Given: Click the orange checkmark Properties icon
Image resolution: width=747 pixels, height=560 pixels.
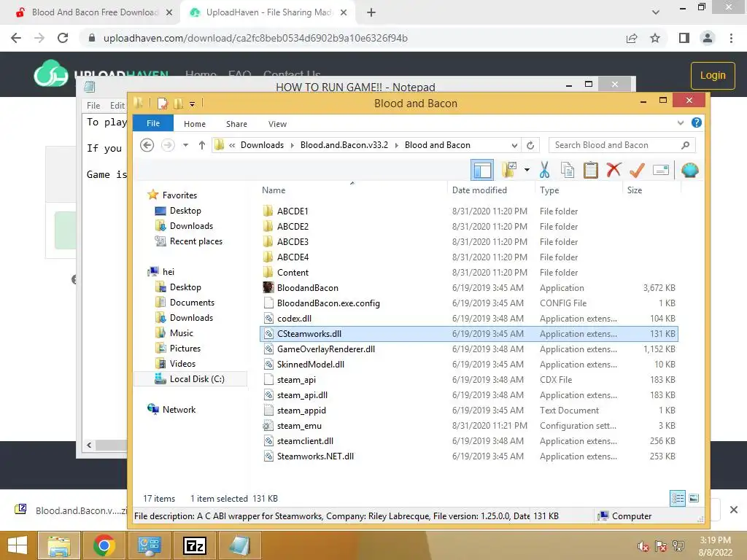Looking at the screenshot, I should point(637,170).
